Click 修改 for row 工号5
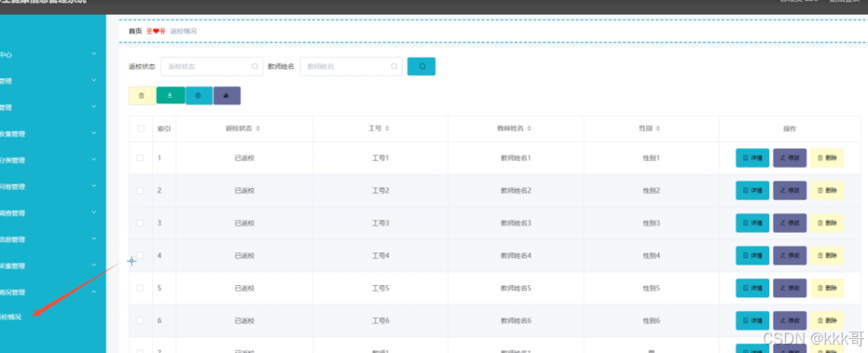This screenshot has height=353, width=868. click(x=790, y=288)
